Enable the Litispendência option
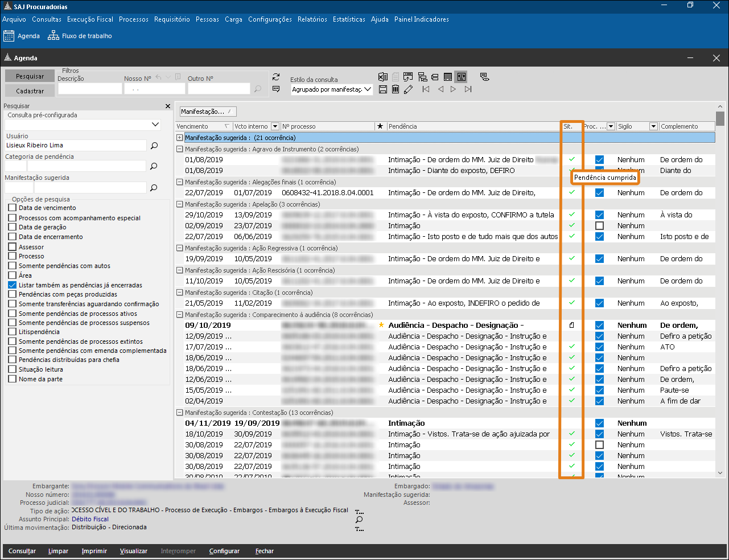Image resolution: width=729 pixels, height=560 pixels. pos(13,332)
